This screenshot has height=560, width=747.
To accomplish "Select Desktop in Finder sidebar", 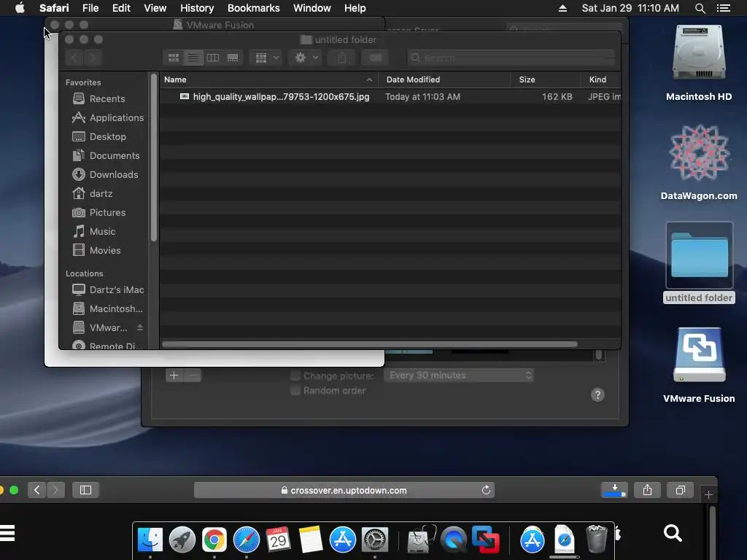I will (107, 136).
